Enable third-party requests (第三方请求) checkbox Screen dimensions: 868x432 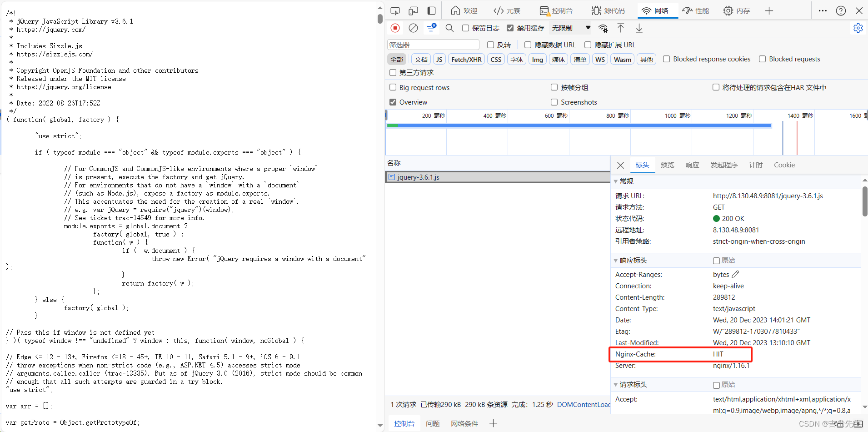point(393,72)
